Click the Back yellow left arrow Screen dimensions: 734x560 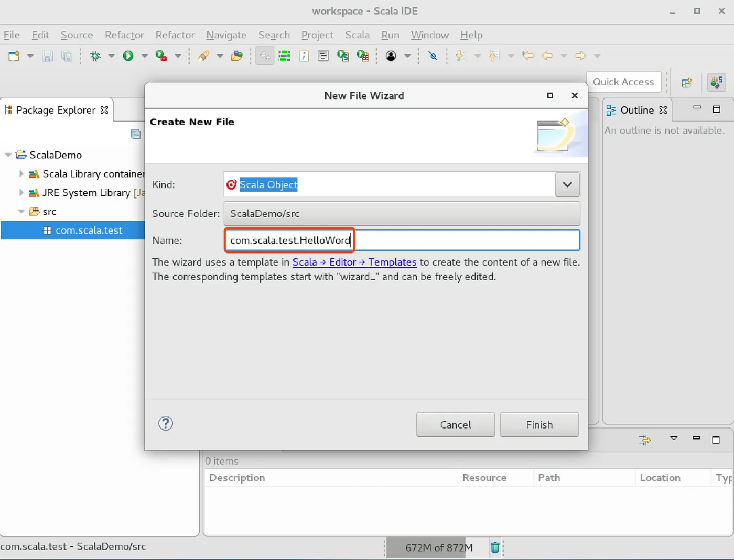click(x=547, y=56)
